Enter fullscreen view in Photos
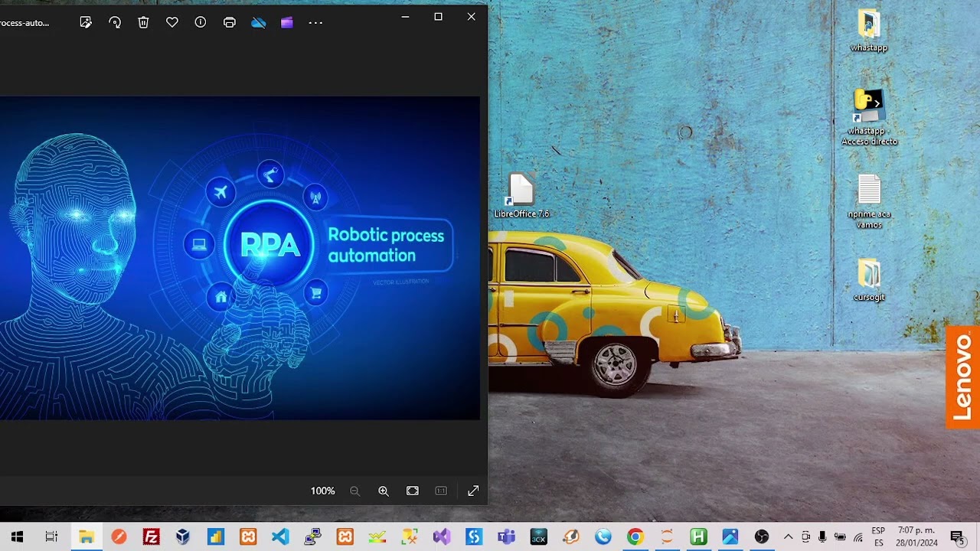Image resolution: width=980 pixels, height=551 pixels. pyautogui.click(x=473, y=491)
